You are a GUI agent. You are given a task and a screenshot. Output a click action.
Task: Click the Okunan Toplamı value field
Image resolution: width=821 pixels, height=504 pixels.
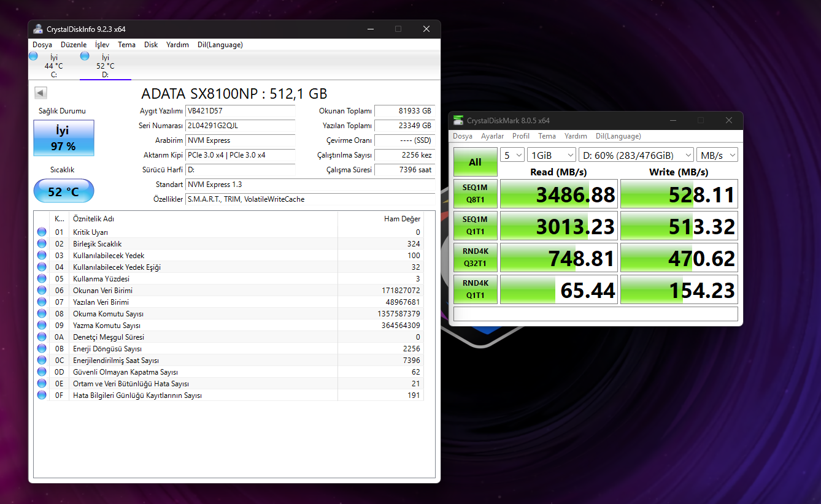(x=404, y=111)
